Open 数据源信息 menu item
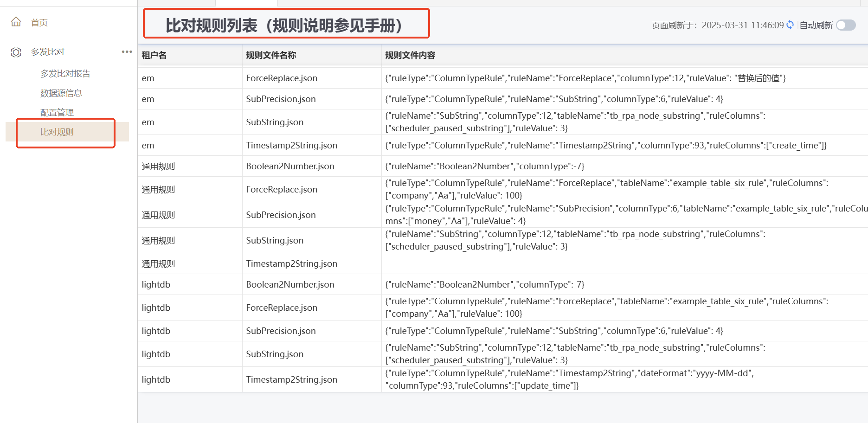Image resolution: width=868 pixels, height=423 pixels. coord(61,93)
